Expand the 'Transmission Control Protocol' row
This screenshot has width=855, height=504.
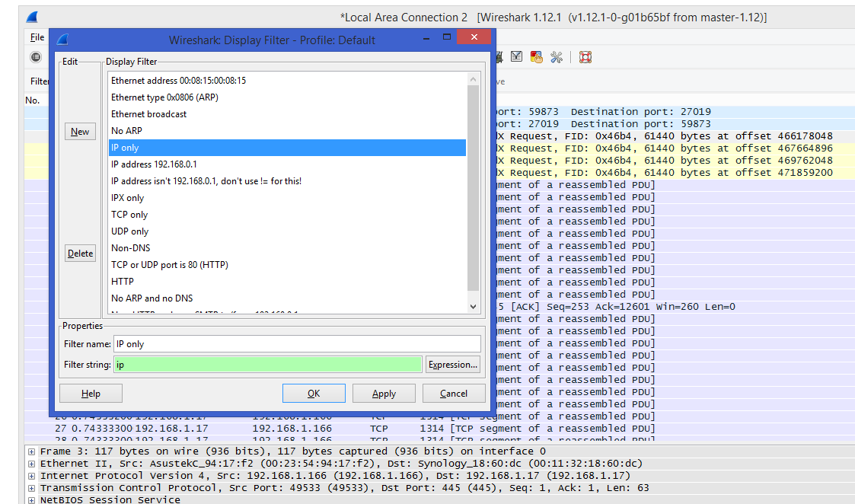32,488
